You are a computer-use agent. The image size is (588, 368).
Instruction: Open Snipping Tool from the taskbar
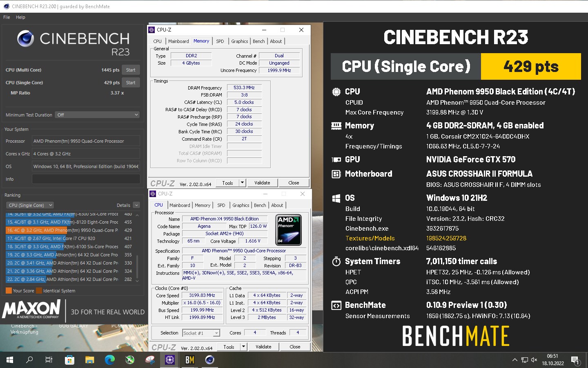(150, 360)
